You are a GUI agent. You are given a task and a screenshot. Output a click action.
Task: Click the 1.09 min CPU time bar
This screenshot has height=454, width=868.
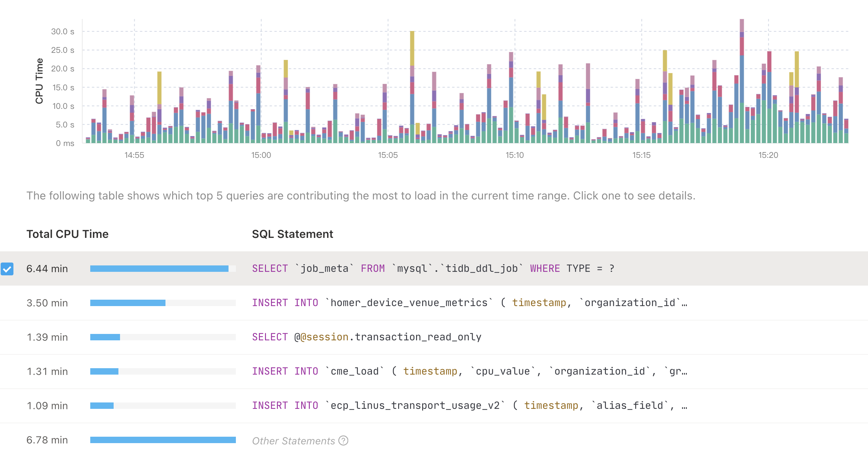coord(102,405)
